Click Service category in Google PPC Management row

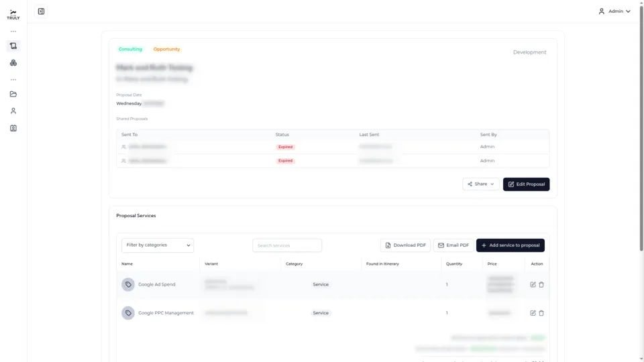(321, 313)
